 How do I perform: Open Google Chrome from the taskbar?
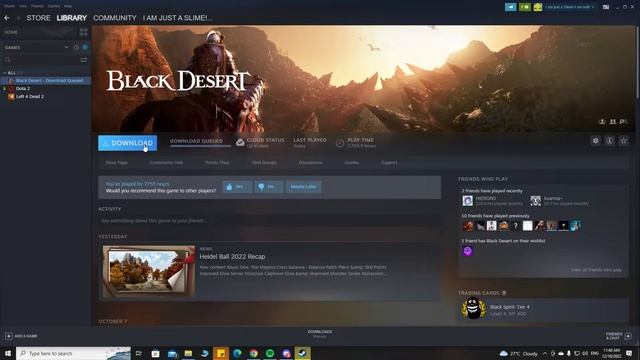pos(253,353)
